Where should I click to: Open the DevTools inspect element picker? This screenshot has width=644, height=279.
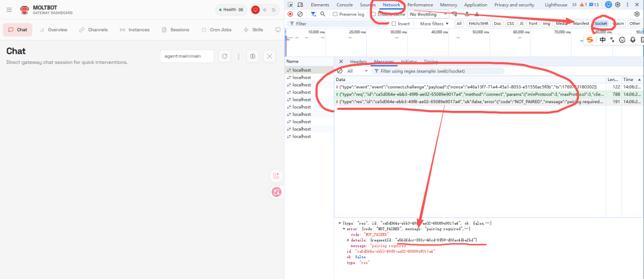(290, 5)
